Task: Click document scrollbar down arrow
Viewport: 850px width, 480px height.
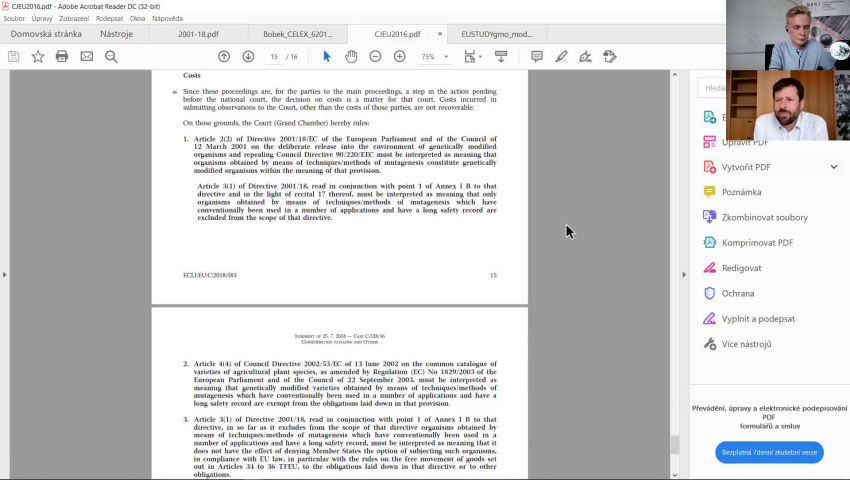Action: coord(675,475)
